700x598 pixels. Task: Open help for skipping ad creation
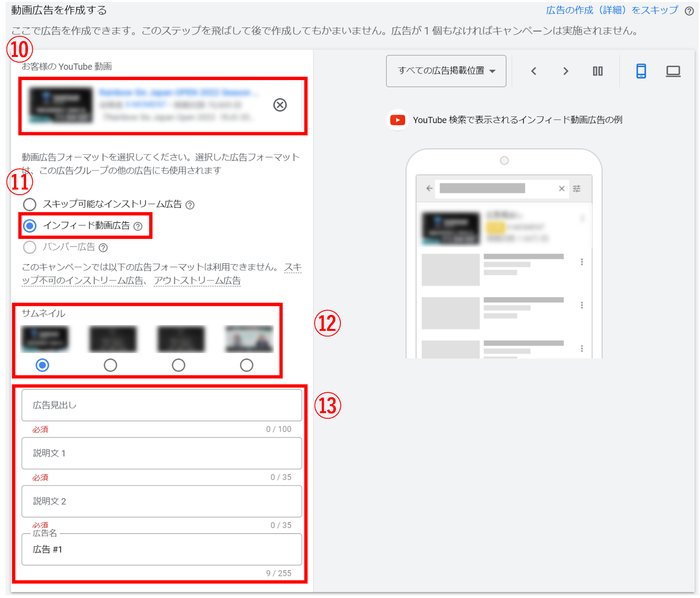point(689,11)
